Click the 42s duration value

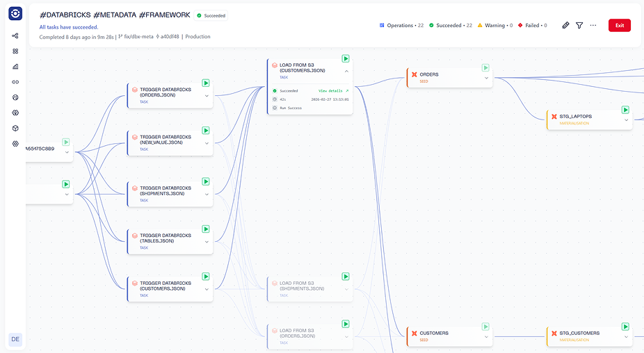pyautogui.click(x=283, y=99)
